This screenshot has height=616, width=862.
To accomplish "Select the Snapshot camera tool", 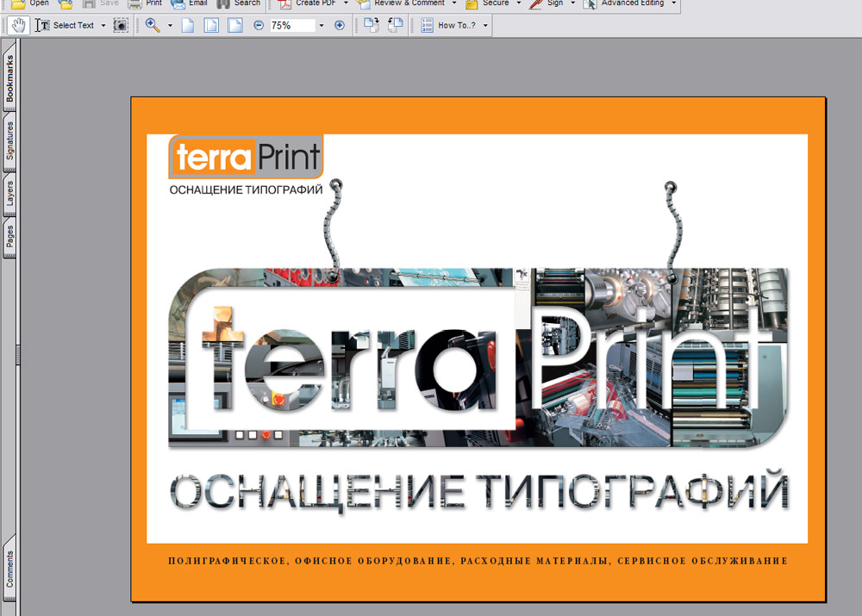I will pyautogui.click(x=121, y=25).
